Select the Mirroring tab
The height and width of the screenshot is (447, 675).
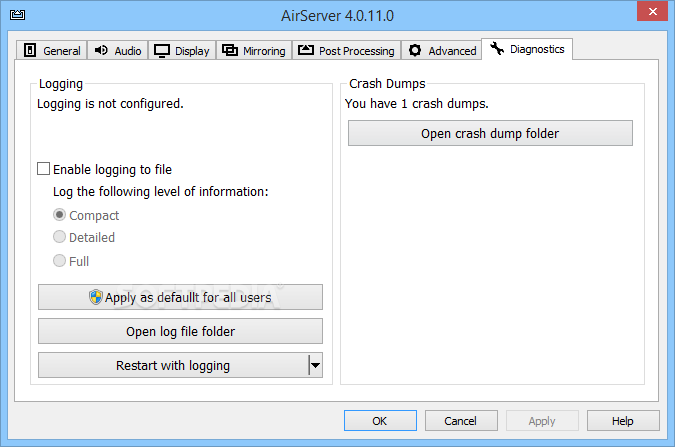pos(254,50)
